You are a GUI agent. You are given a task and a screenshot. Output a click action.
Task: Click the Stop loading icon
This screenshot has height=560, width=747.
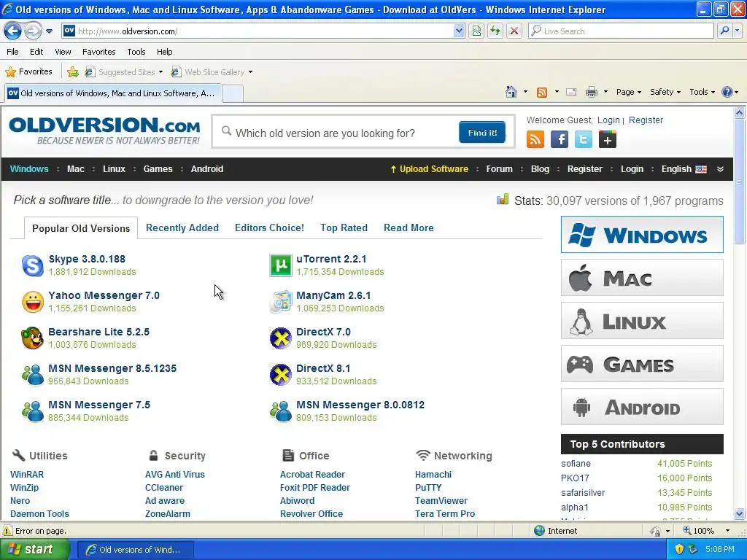tap(514, 31)
